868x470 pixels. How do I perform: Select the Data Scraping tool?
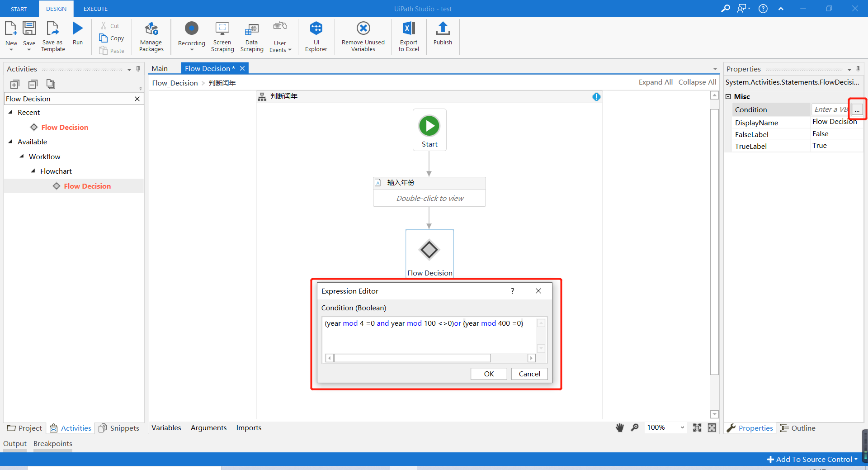pyautogui.click(x=252, y=36)
